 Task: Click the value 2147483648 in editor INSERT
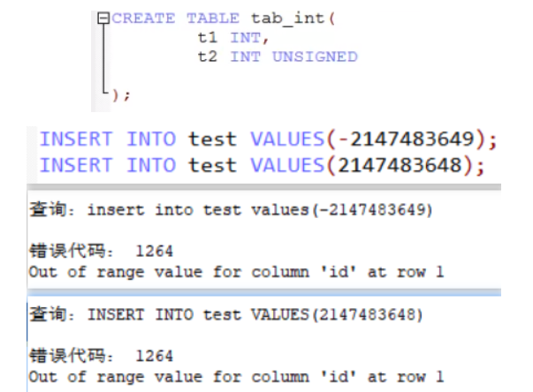(x=400, y=165)
